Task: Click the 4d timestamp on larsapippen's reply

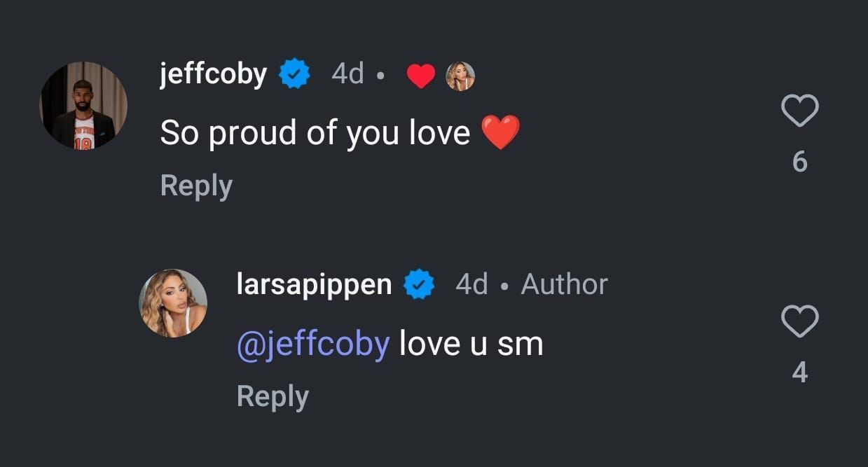Action: 471,284
